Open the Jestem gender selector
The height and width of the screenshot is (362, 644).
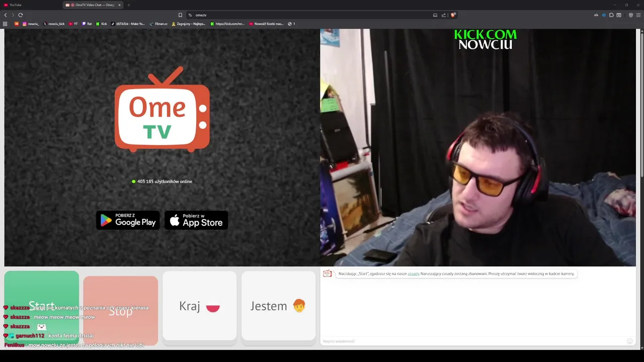[x=279, y=306]
